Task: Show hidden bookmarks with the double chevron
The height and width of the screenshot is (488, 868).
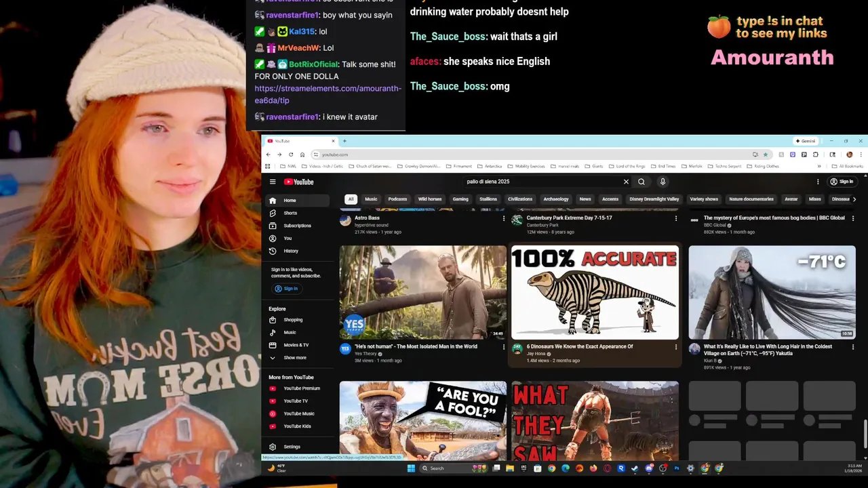Action: pos(818,166)
